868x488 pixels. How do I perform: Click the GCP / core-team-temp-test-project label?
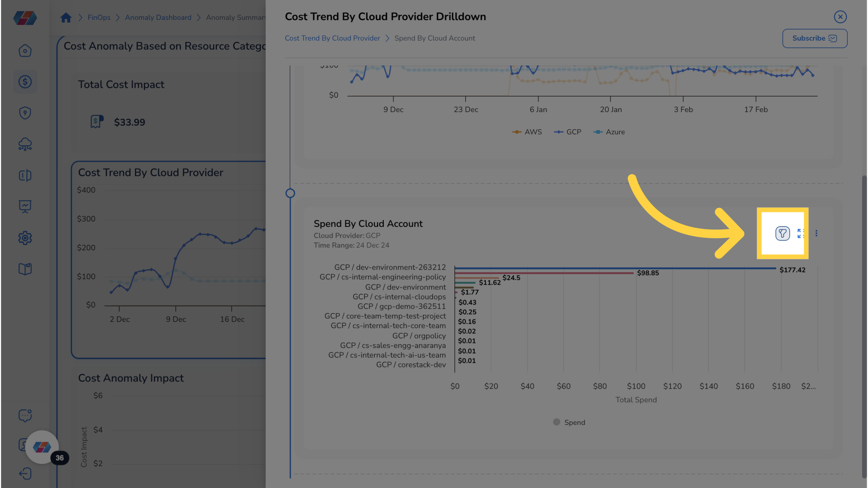pos(385,316)
